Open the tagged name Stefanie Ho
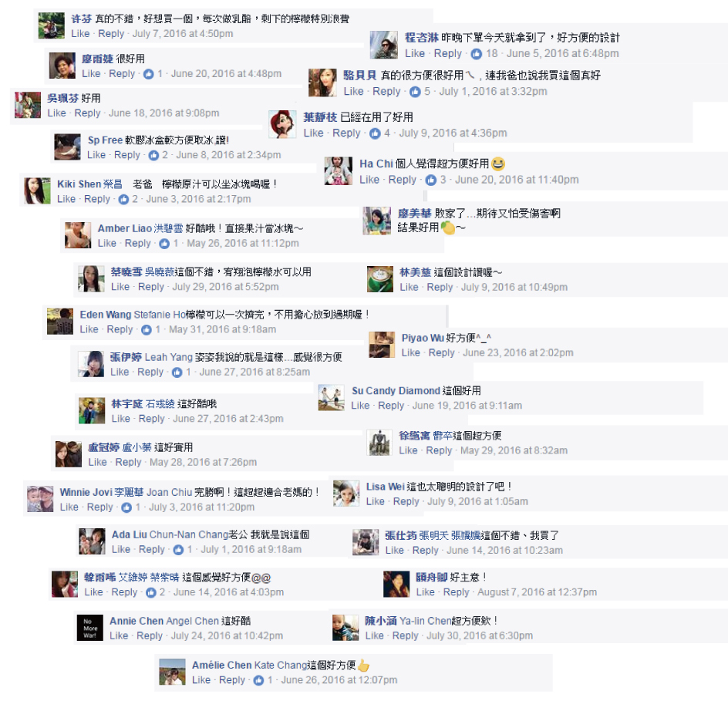 160,315
